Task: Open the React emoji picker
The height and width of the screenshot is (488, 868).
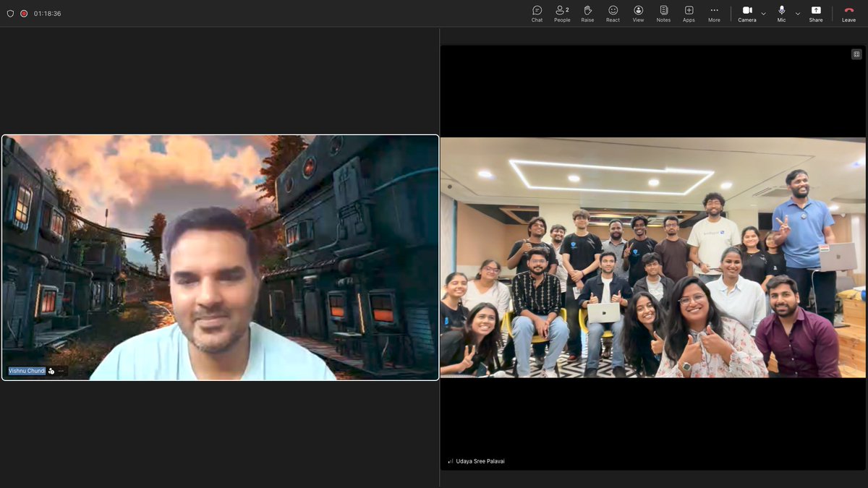Action: tap(613, 13)
